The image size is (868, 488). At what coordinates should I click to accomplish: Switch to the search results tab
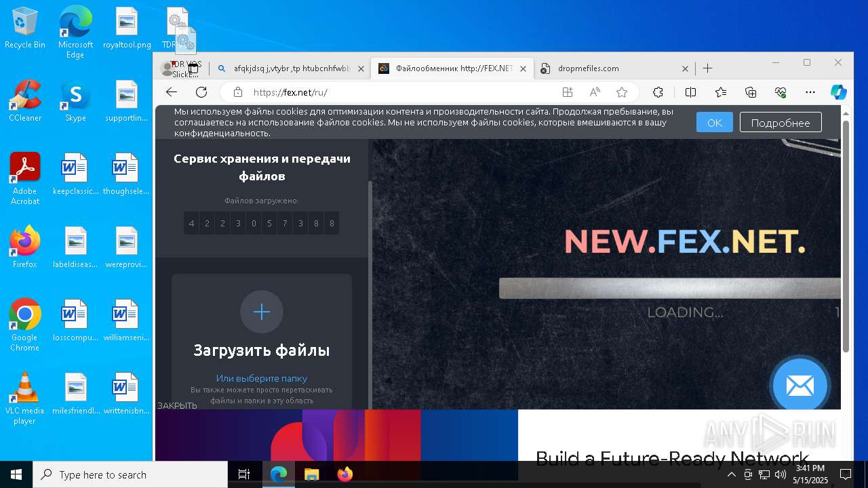[292, 68]
